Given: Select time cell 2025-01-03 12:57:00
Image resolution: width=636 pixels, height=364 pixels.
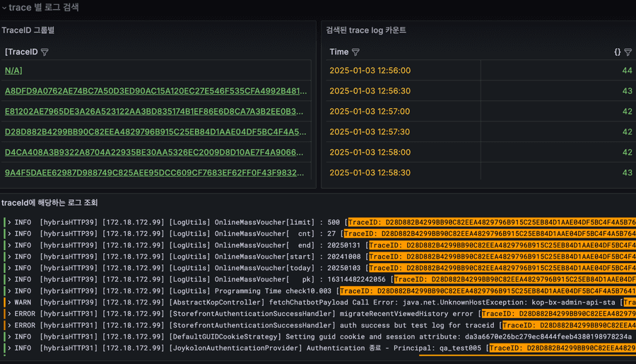Looking at the screenshot, I should pyautogui.click(x=370, y=111).
